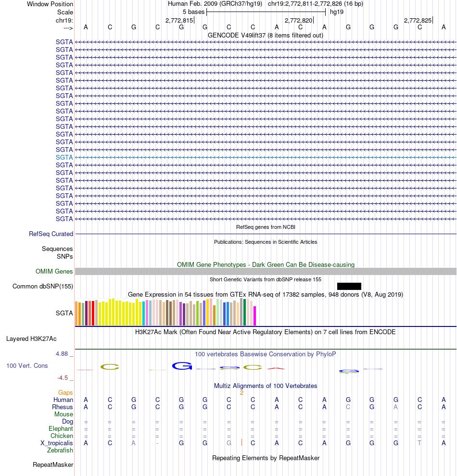
Task: Click 'Short Genetic Variants from dbSNP' title
Action: [x=266, y=279]
